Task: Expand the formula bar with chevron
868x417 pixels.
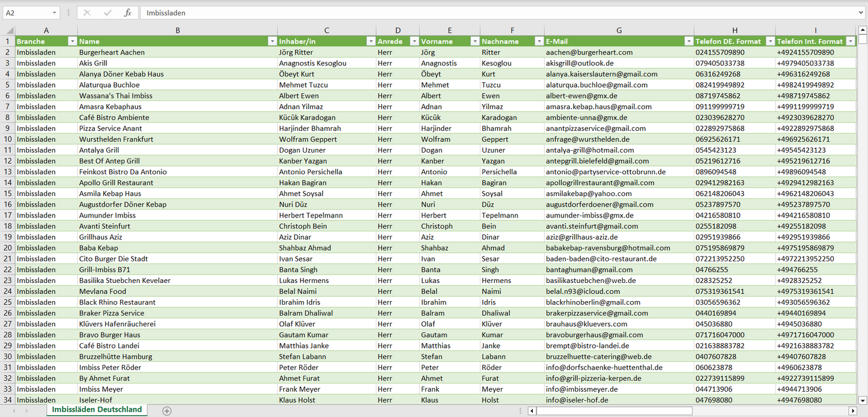Action: point(861,13)
